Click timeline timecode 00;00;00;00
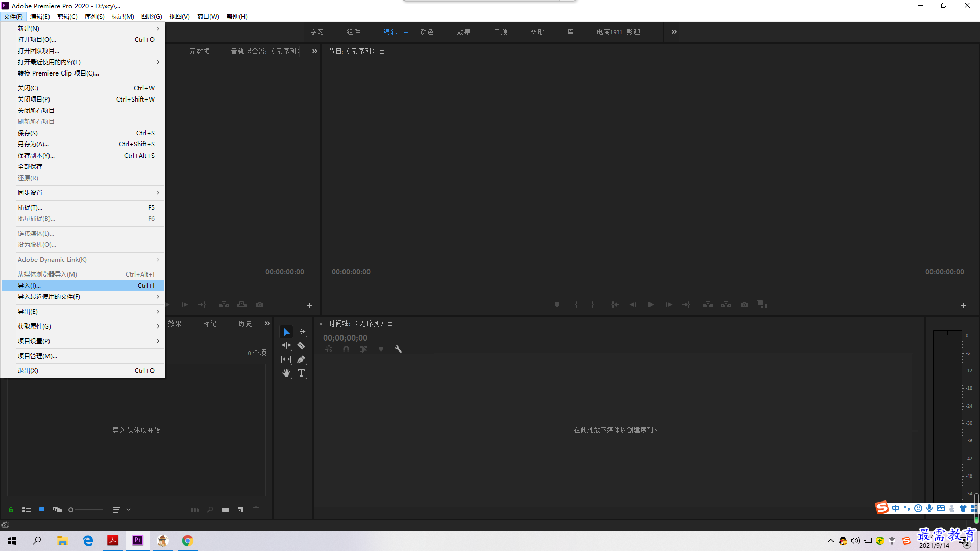The width and height of the screenshot is (980, 551). [x=345, y=338]
